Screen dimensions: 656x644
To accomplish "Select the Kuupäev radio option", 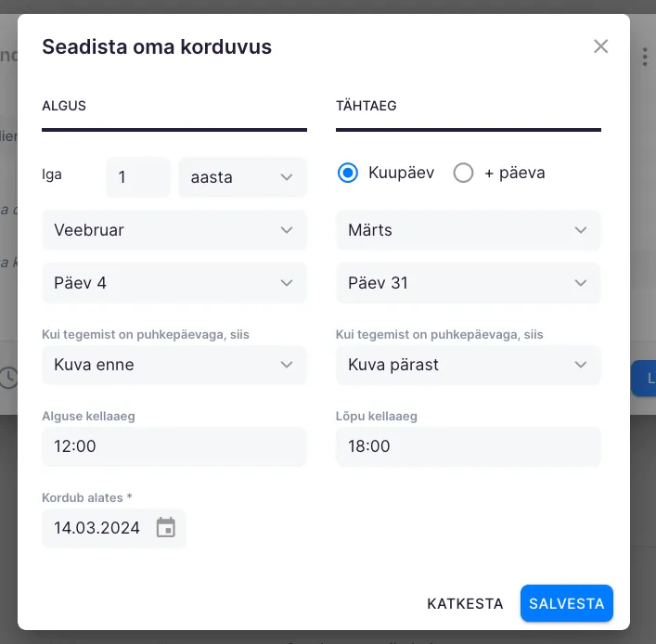I will (348, 174).
